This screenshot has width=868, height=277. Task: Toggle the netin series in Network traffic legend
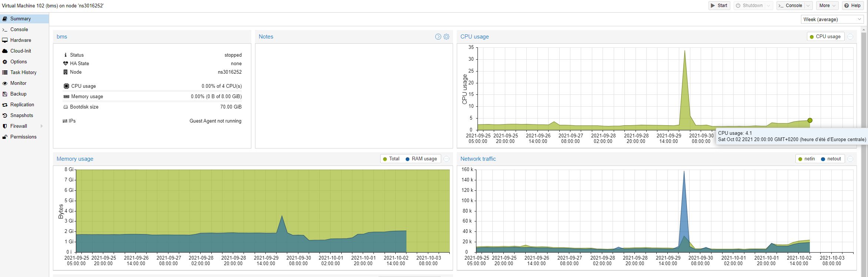pyautogui.click(x=806, y=159)
